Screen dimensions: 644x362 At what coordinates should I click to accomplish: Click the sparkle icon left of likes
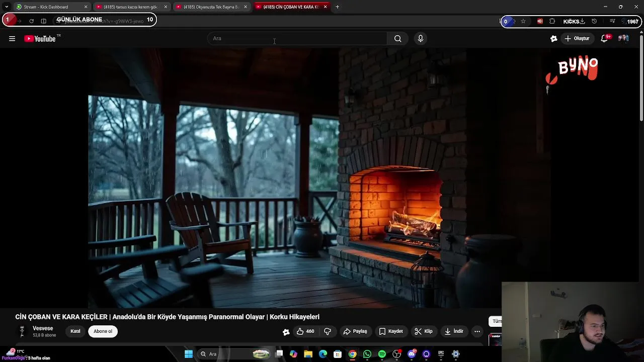click(x=286, y=331)
